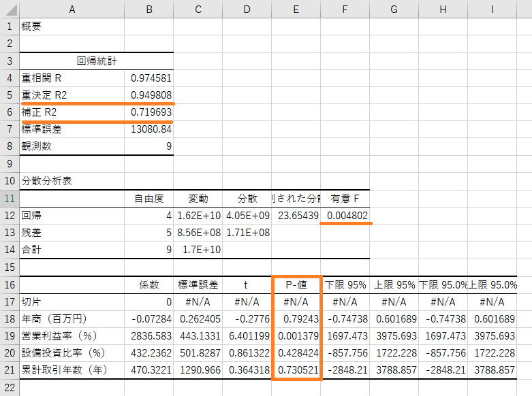The image size is (532, 396).
Task: Click the t header cell
Action: tap(246, 284)
